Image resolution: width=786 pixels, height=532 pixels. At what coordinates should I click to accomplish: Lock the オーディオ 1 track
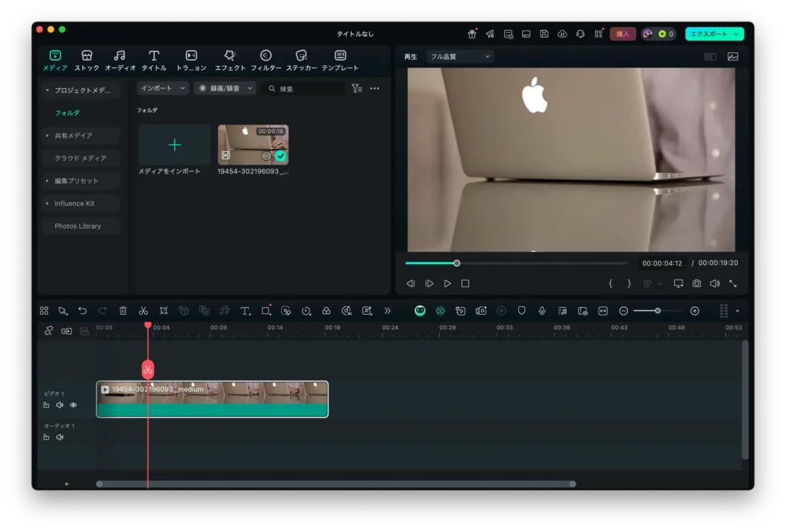click(48, 437)
